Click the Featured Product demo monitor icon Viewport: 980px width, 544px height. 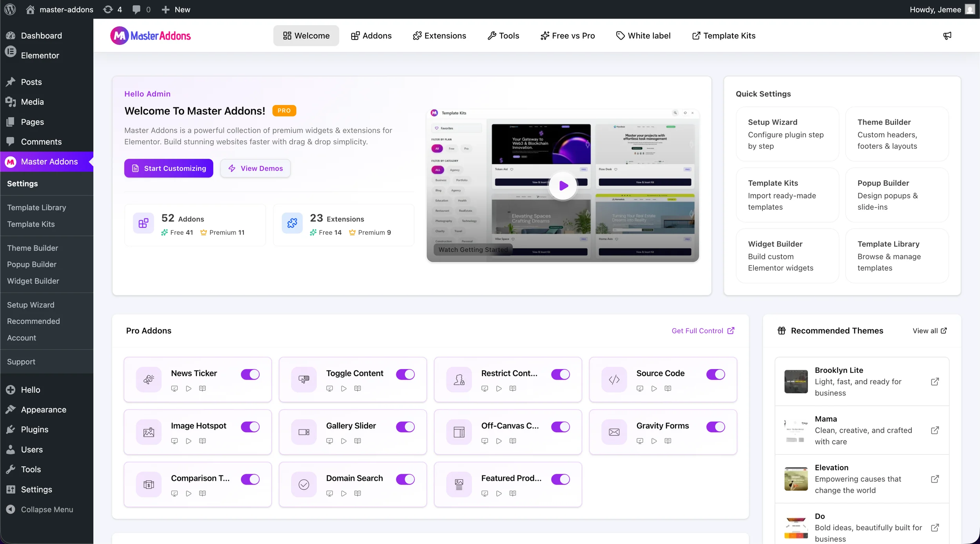click(x=485, y=493)
